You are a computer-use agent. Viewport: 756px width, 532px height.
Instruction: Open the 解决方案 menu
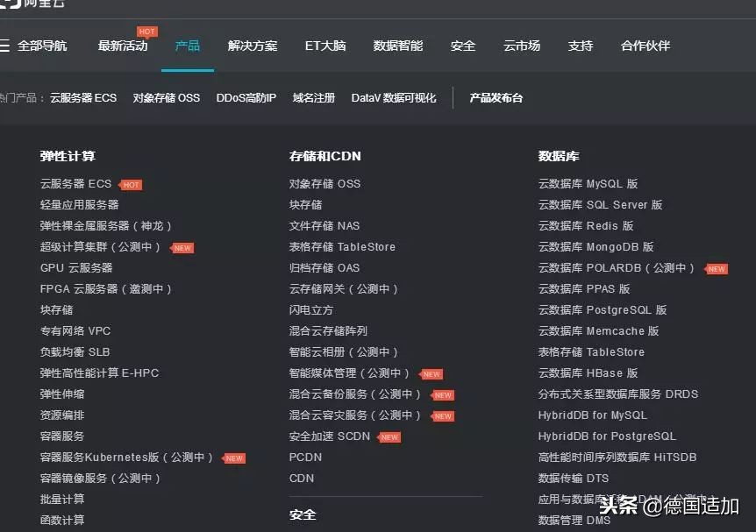pyautogui.click(x=252, y=45)
